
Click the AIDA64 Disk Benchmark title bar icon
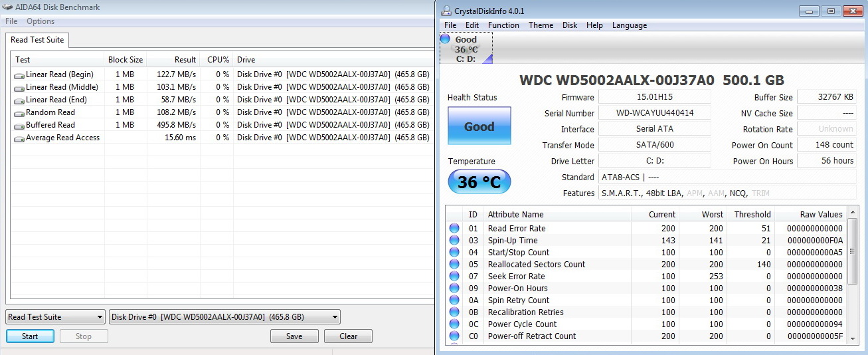coord(7,7)
